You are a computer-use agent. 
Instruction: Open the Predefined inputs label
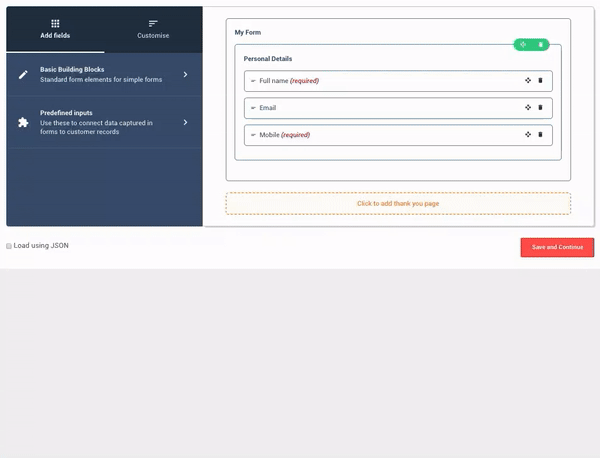click(x=66, y=113)
